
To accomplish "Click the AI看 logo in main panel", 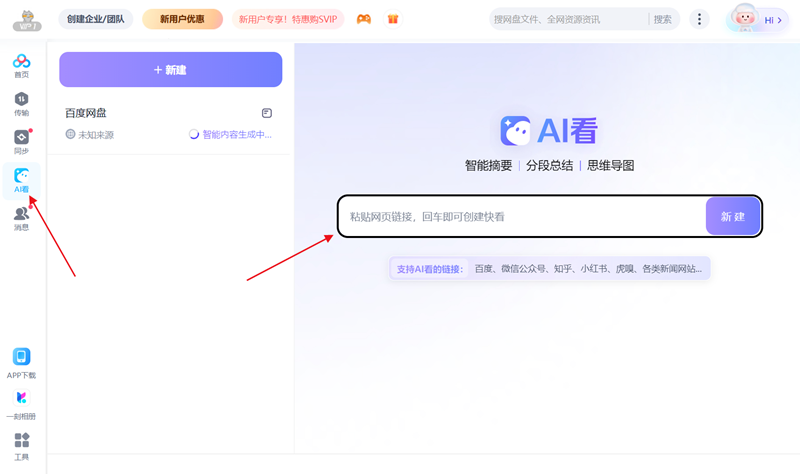I will coord(549,130).
